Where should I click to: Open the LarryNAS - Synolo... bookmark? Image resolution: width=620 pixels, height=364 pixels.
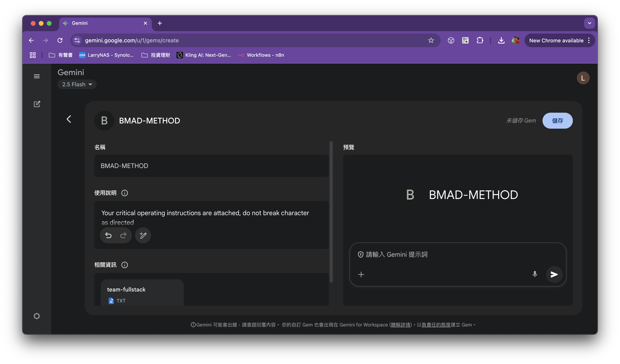(106, 55)
